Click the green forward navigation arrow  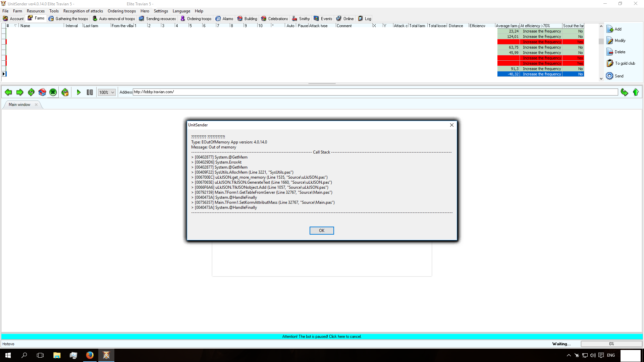point(20,92)
